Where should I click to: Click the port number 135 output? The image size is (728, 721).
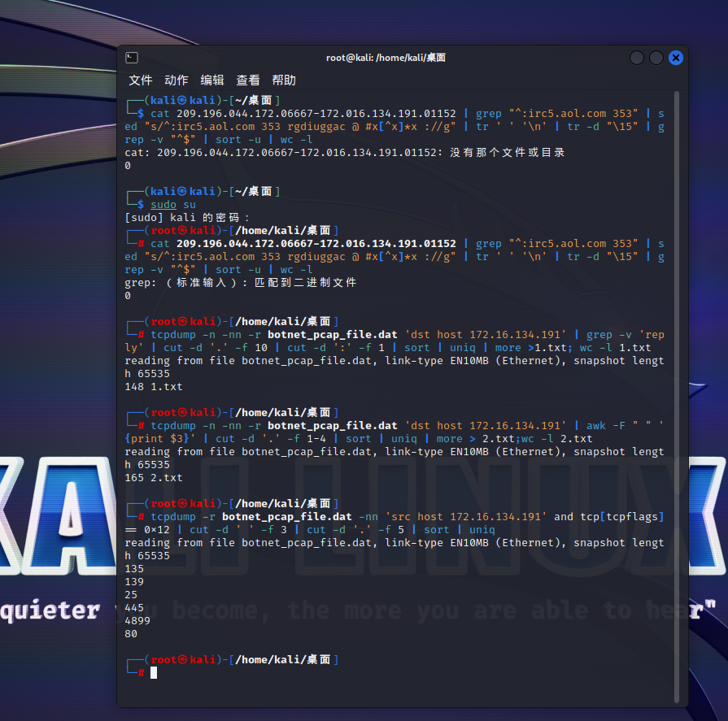134,568
